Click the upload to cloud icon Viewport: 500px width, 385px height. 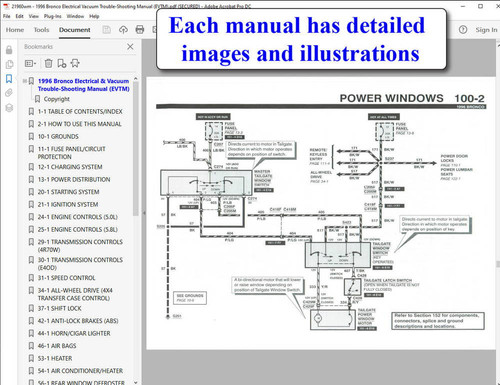point(123,30)
